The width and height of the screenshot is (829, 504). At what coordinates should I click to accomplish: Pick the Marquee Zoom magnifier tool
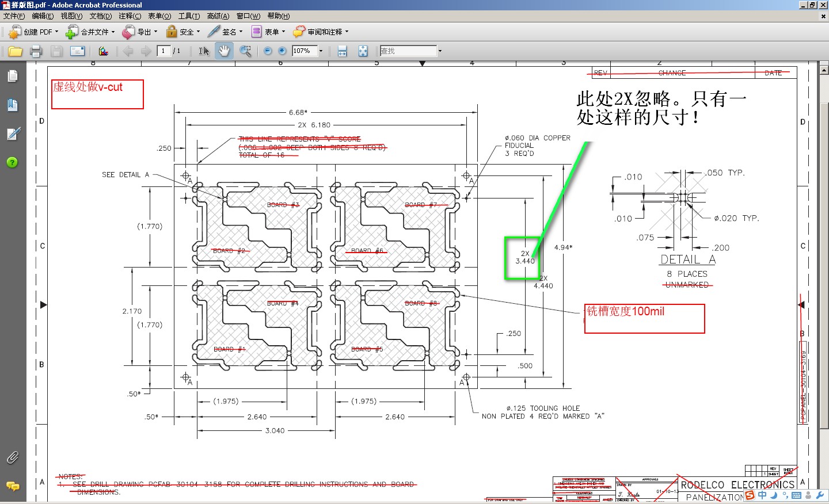point(245,51)
